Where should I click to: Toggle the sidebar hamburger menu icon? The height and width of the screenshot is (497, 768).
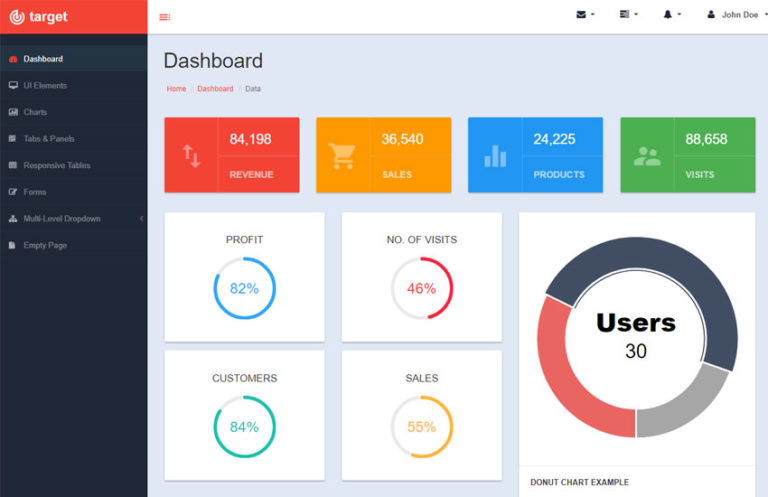point(165,17)
